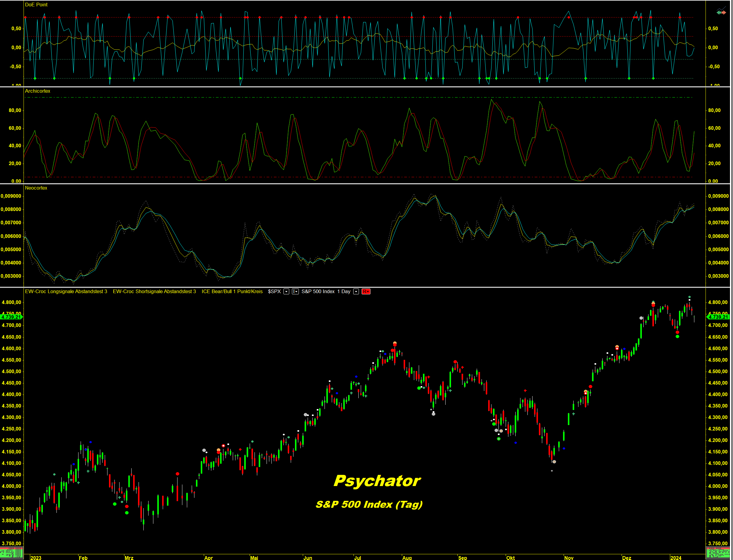Select the Archicortex indicator label
Image resolution: width=733 pixels, height=560 pixels.
38,91
